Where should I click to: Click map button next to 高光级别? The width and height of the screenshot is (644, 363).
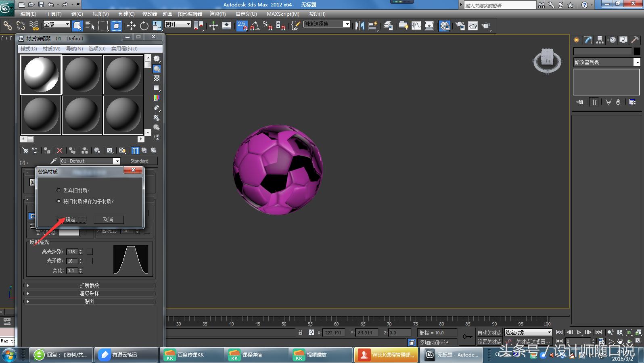click(x=90, y=252)
